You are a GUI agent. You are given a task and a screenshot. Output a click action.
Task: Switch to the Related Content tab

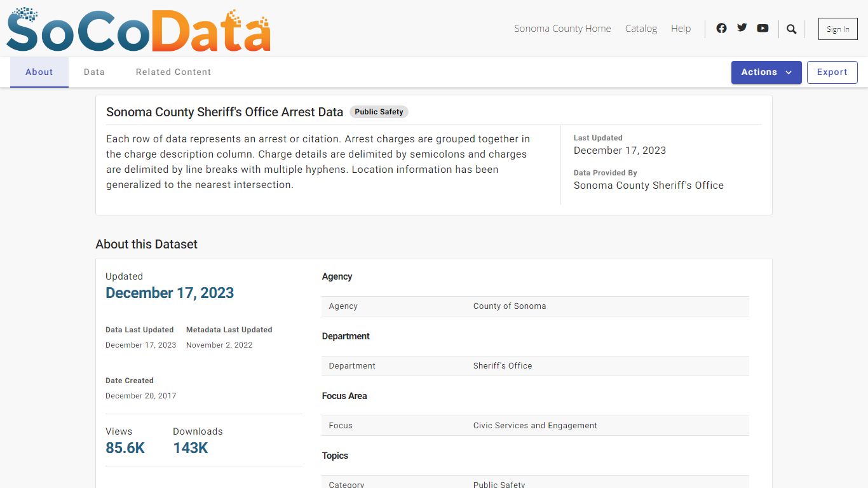pyautogui.click(x=173, y=72)
